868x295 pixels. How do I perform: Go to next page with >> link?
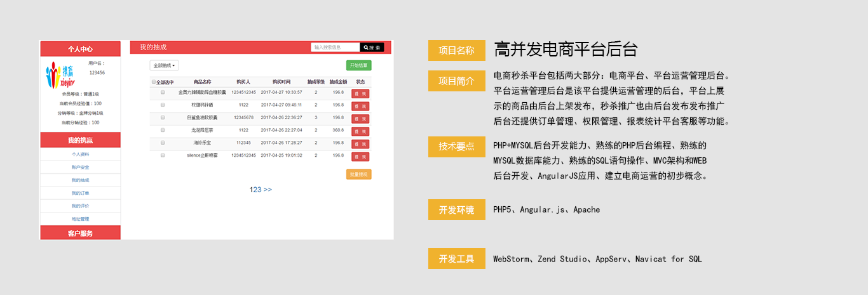268,190
